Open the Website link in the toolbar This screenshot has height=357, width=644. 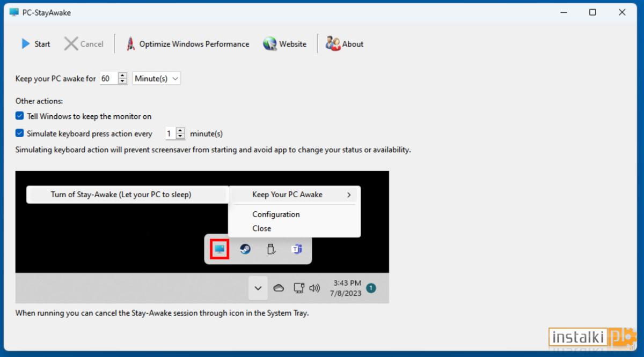(x=285, y=44)
